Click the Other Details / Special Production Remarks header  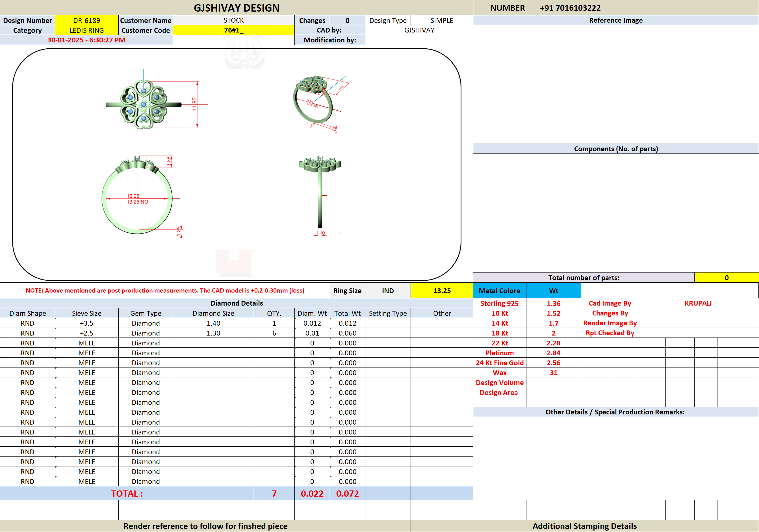615,412
